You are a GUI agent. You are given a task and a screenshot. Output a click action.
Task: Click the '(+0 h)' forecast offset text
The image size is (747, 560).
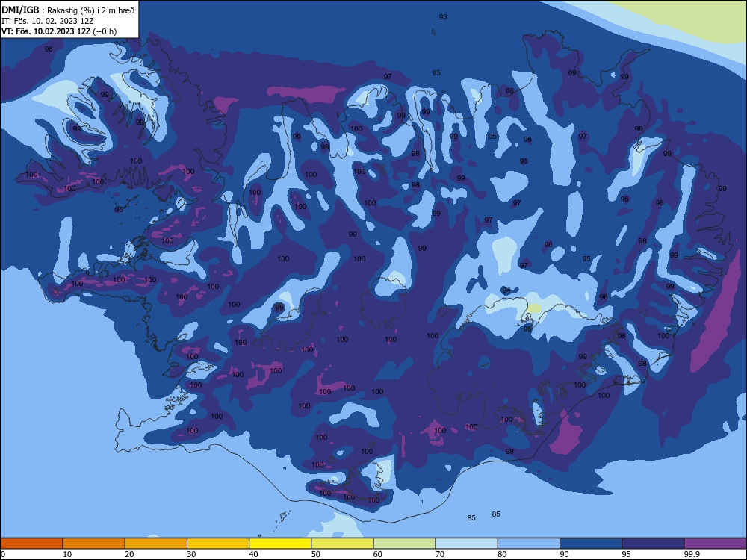point(105,31)
